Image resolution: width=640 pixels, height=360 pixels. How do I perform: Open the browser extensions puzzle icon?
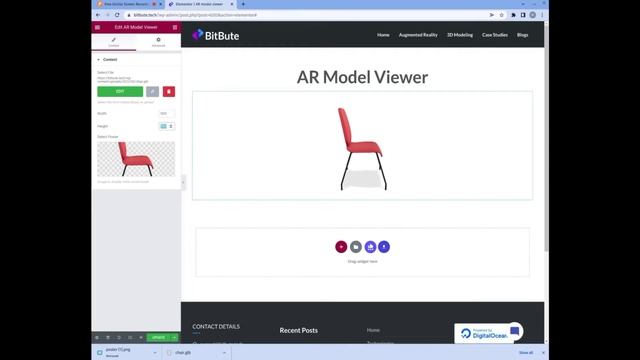[x=513, y=15]
